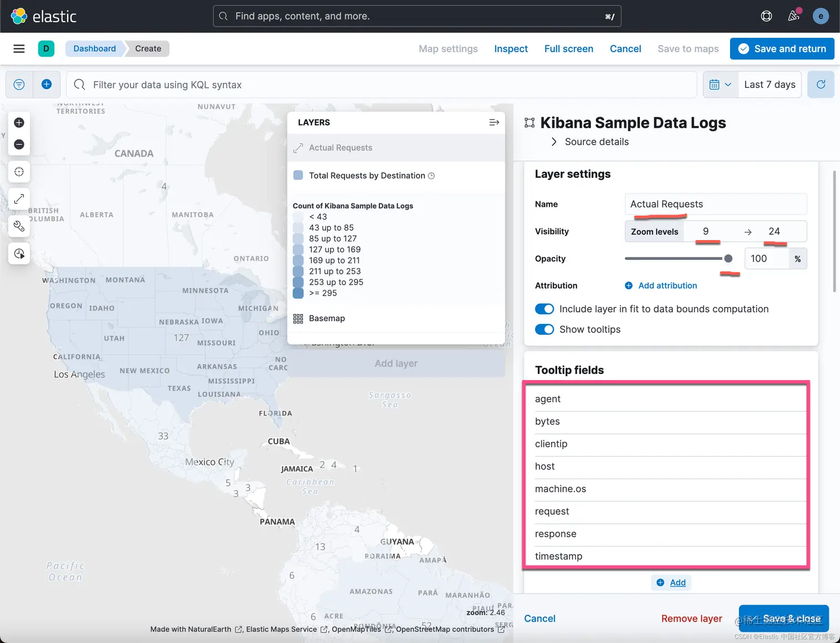Edit the opacity percent field
Image resolution: width=840 pixels, height=643 pixels.
point(766,258)
